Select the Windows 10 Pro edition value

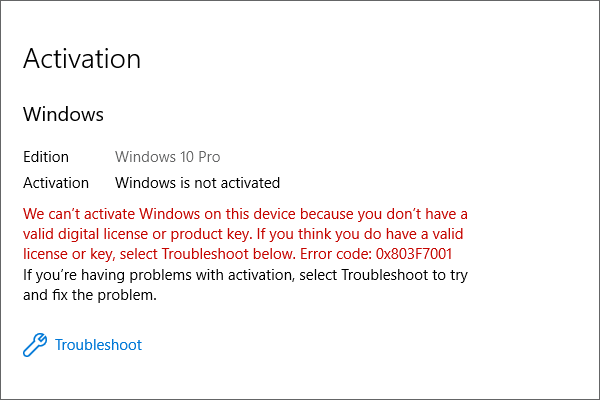point(168,157)
